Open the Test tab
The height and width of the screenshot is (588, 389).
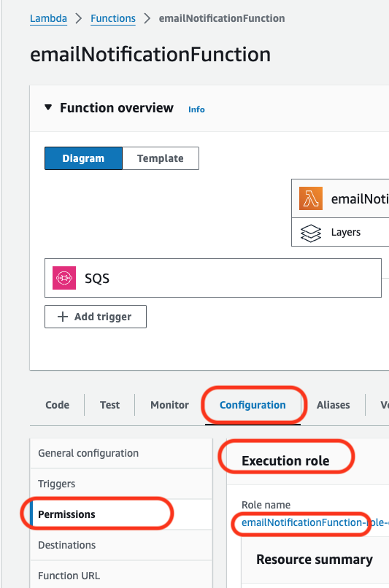tap(110, 405)
